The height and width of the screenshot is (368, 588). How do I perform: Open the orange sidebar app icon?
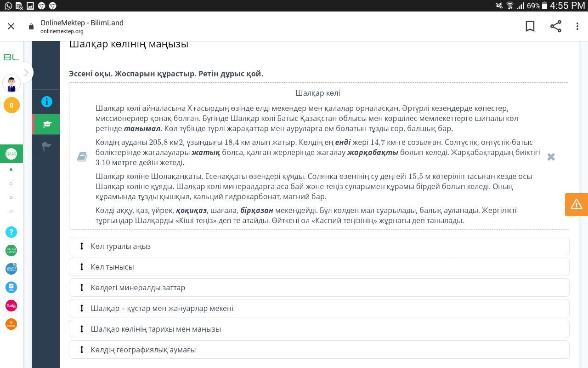tap(11, 324)
